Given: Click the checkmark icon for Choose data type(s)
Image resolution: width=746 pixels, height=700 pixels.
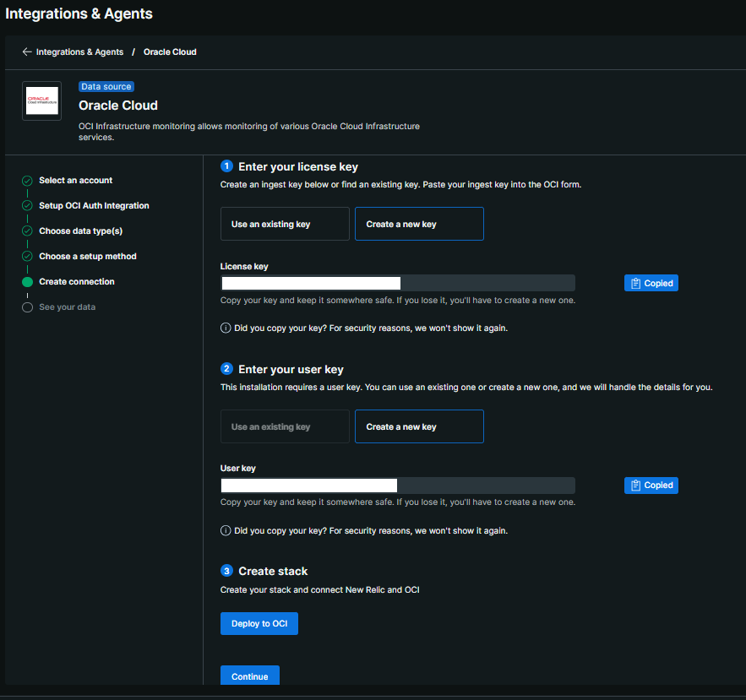Looking at the screenshot, I should click(x=27, y=231).
